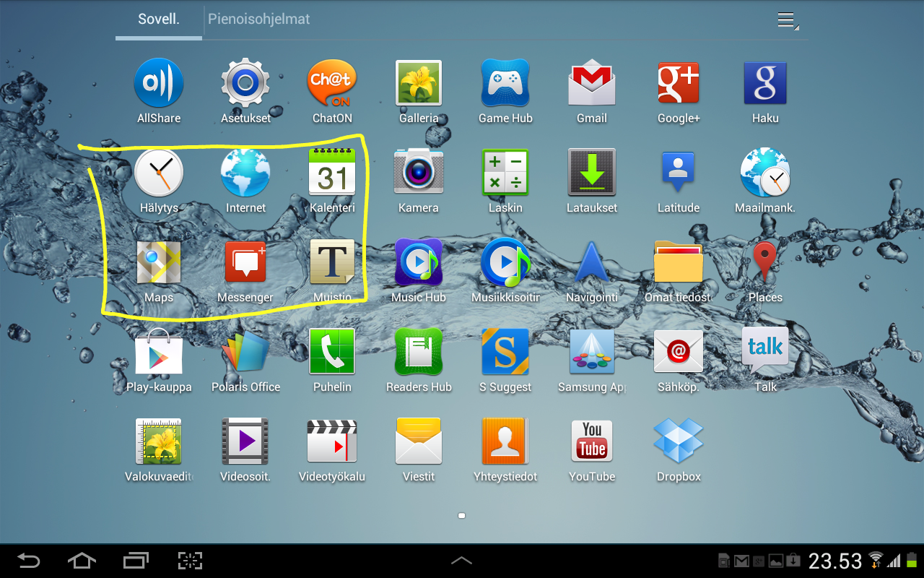Tap the Gmail notification icon in status bar
The height and width of the screenshot is (578, 924).
(x=741, y=561)
